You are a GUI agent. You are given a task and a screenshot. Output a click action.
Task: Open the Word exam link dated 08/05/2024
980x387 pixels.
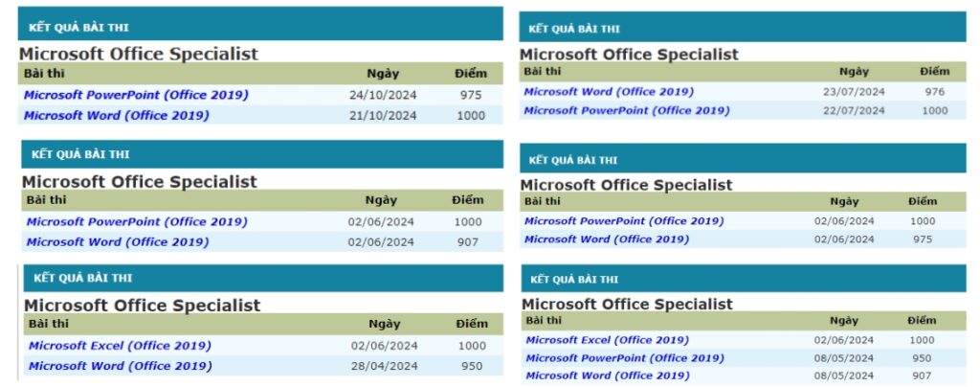tap(608, 376)
